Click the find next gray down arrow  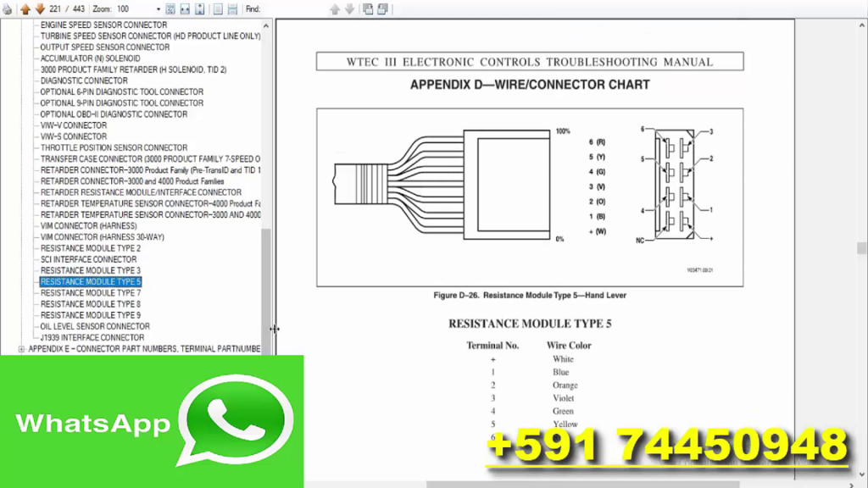coord(348,9)
